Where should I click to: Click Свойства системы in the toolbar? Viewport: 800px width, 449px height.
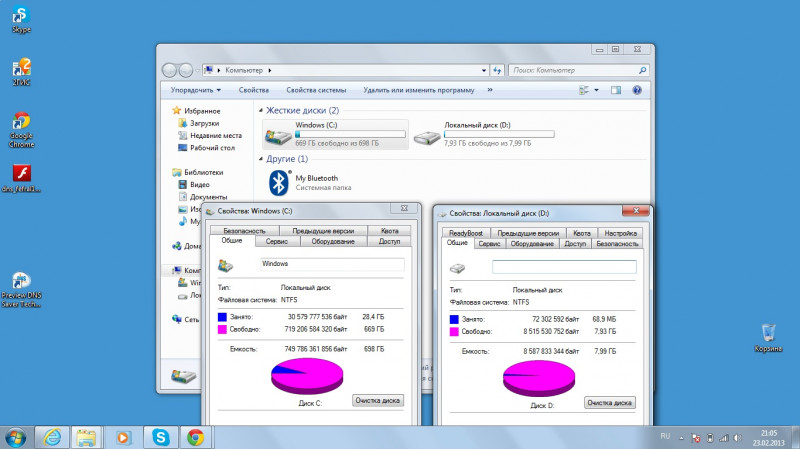click(317, 90)
